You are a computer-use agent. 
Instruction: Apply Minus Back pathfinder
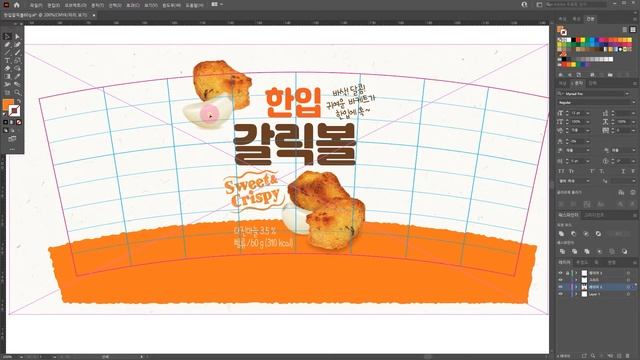point(624,251)
